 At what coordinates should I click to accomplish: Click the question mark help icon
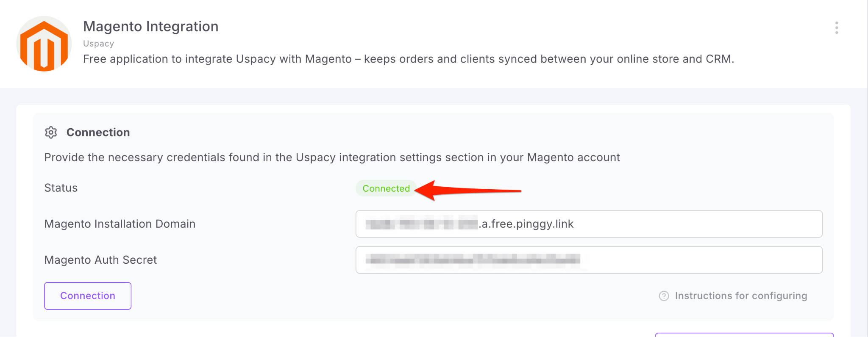(664, 296)
